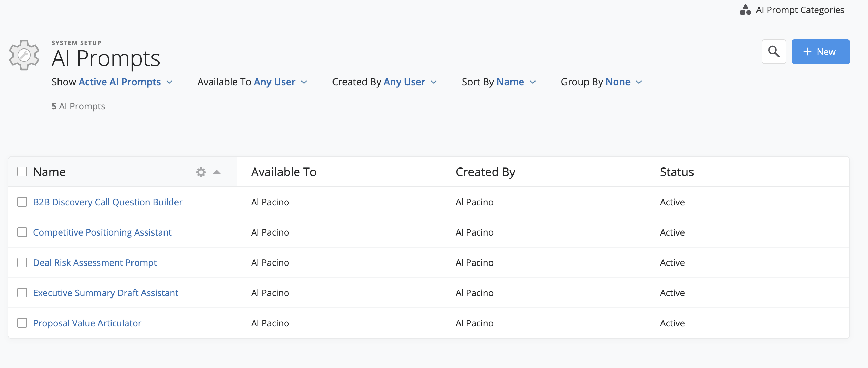Change the Sort By Name option

tap(510, 82)
